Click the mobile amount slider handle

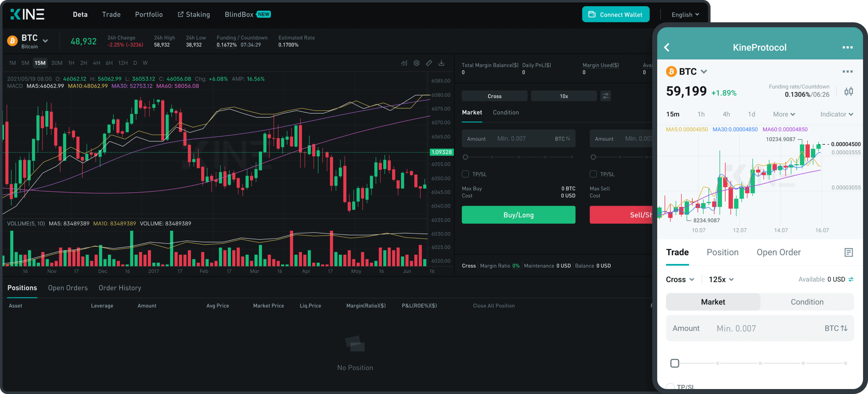tap(675, 363)
